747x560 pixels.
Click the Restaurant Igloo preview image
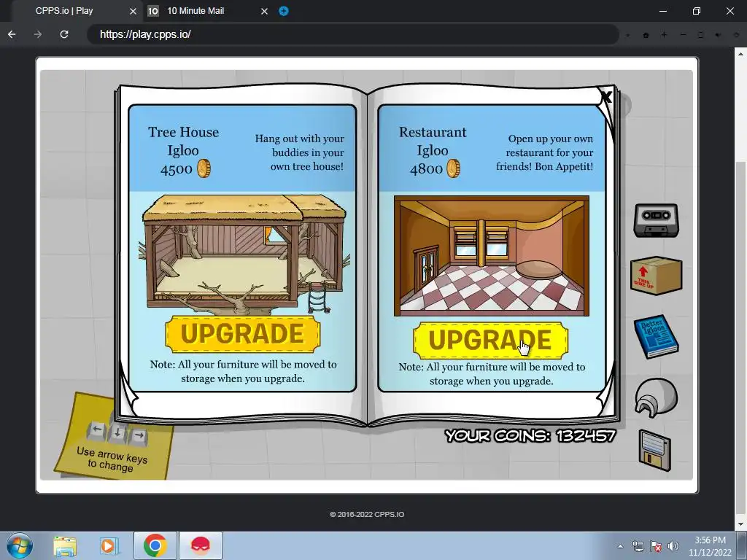click(x=492, y=256)
